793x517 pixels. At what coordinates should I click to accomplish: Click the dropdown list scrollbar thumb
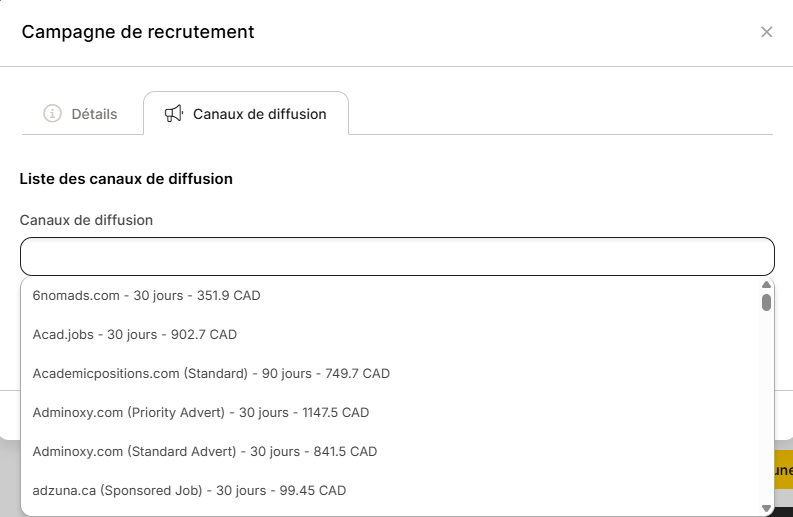pyautogui.click(x=766, y=303)
